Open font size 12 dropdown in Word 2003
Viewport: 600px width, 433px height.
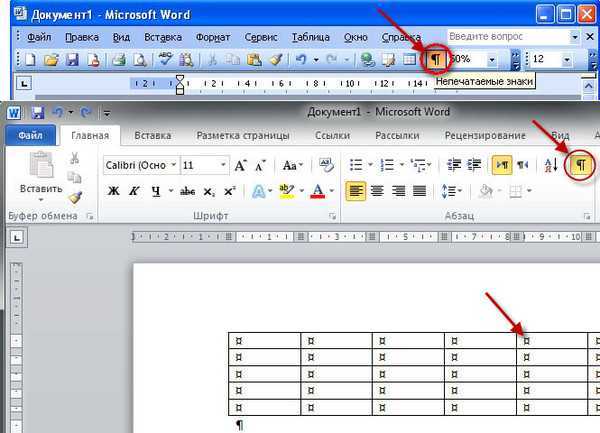[567, 60]
